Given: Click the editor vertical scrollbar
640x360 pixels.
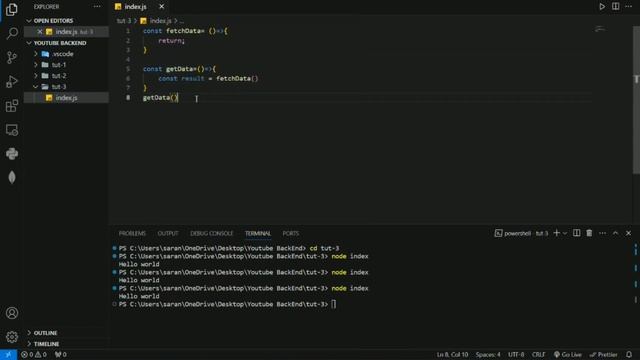Looking at the screenshot, I should pyautogui.click(x=636, y=100).
